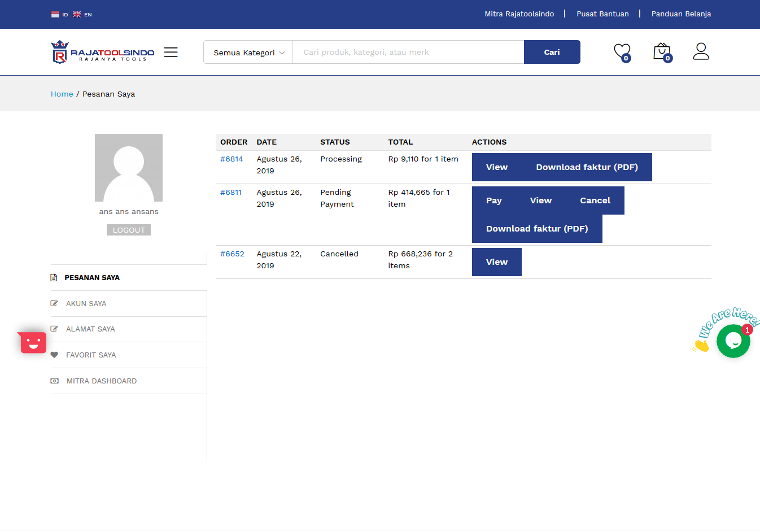
Task: Download faktur PDF for order #6814
Action: click(587, 167)
